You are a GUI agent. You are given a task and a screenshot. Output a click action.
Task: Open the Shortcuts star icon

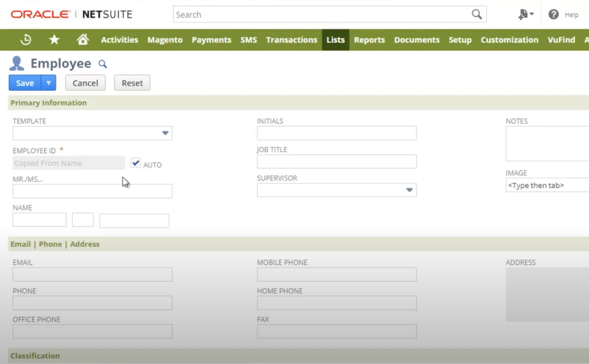click(x=54, y=40)
